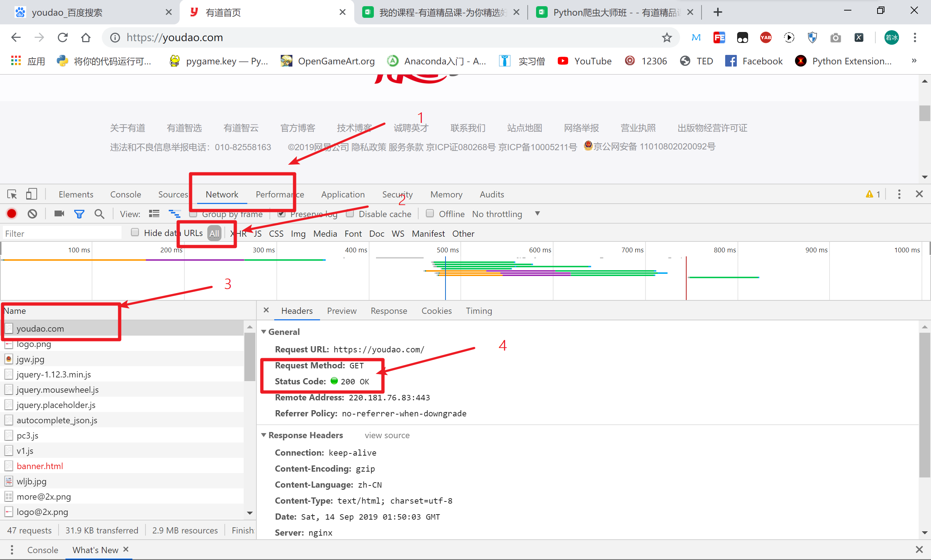Check the Hide data URLs checkbox

point(135,232)
